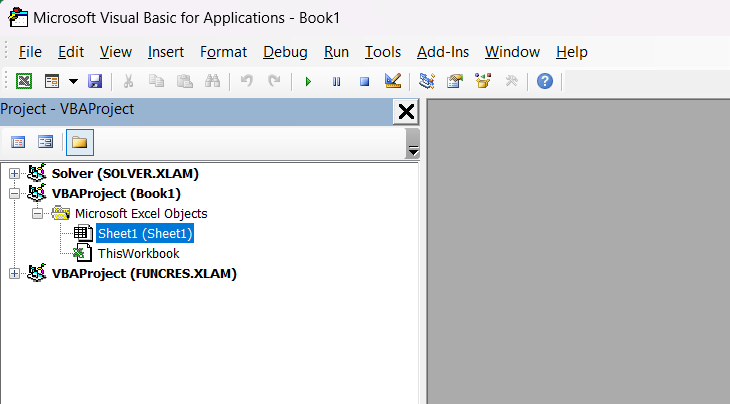Open the Add-Ins menu
Viewport: 730px width, 404px height.
[x=443, y=52]
